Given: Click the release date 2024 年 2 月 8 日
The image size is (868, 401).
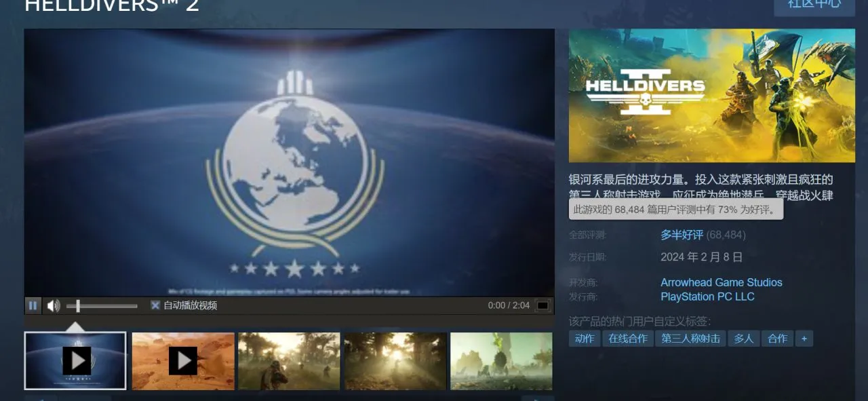Looking at the screenshot, I should point(702,257).
